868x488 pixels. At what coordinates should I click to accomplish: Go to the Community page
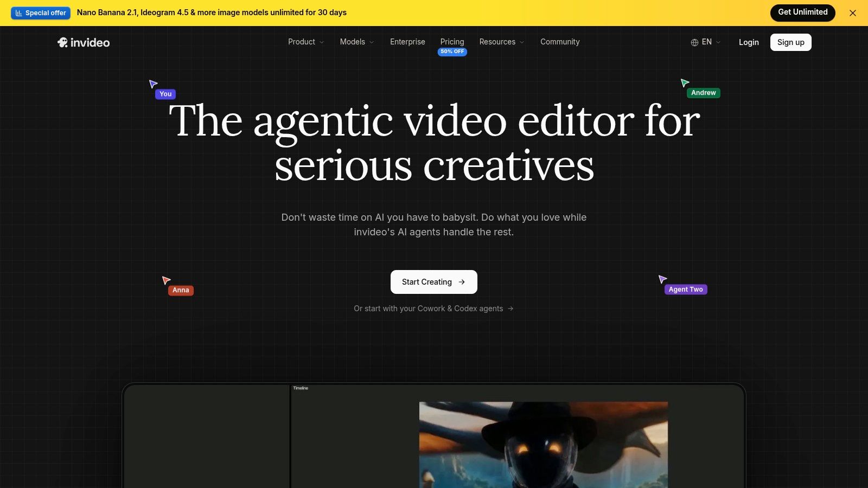coord(560,42)
